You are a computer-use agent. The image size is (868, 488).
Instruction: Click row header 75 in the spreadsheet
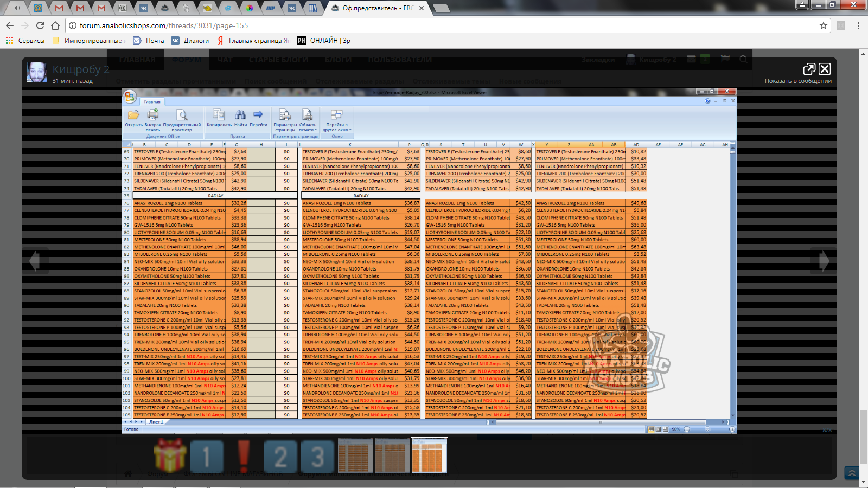click(x=127, y=196)
